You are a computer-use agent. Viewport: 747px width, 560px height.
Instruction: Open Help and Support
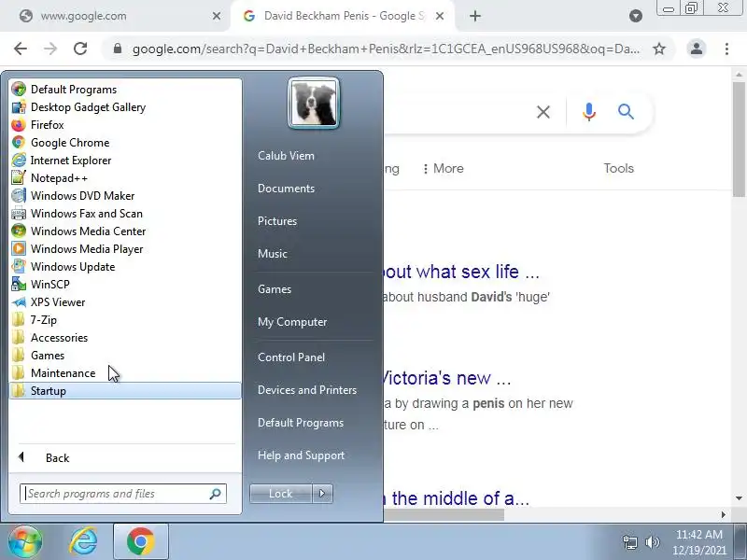click(301, 455)
